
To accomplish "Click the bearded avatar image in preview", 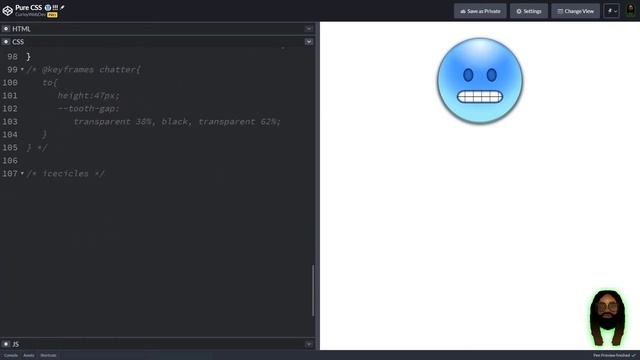I will 607,318.
